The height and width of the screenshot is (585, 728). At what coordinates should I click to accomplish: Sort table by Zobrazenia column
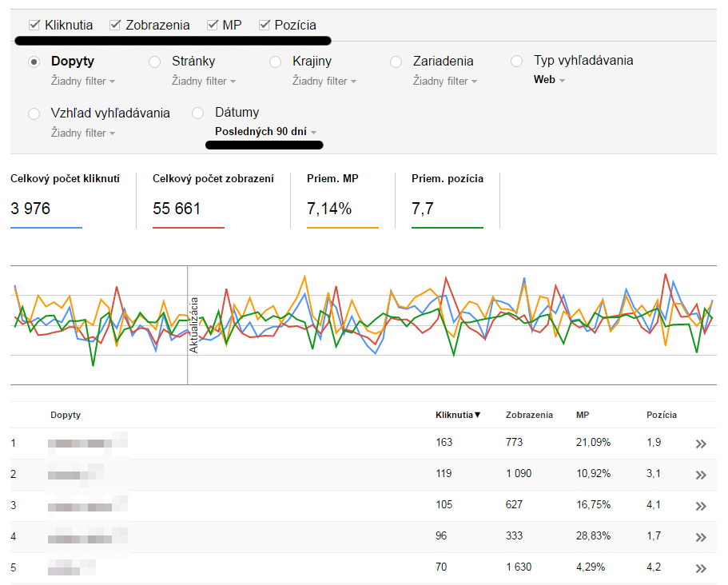tap(529, 415)
